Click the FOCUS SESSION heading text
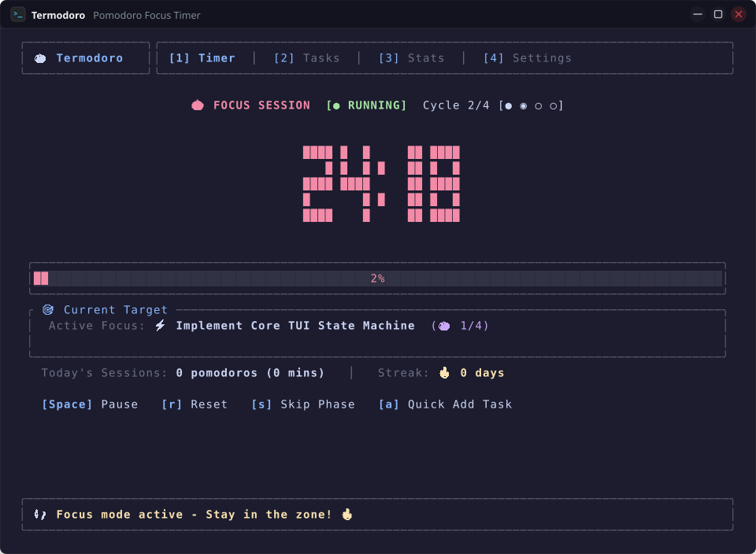This screenshot has height=554, width=756. [x=261, y=105]
